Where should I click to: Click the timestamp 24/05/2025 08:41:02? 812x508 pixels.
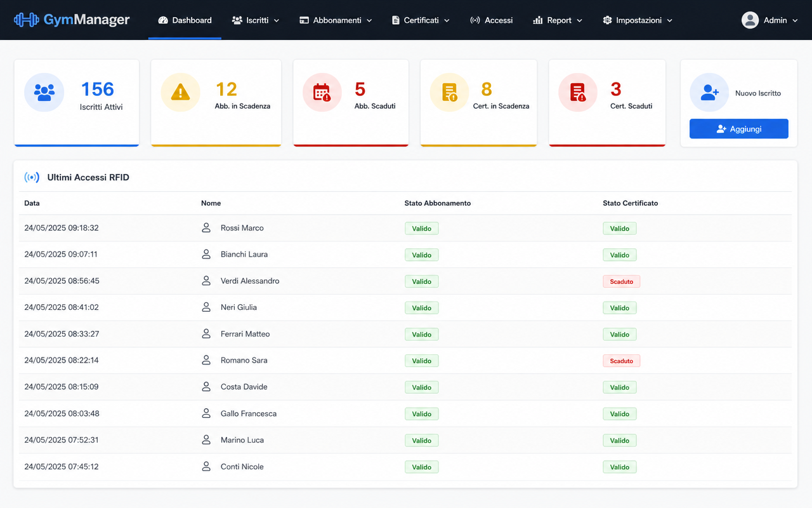coord(62,307)
